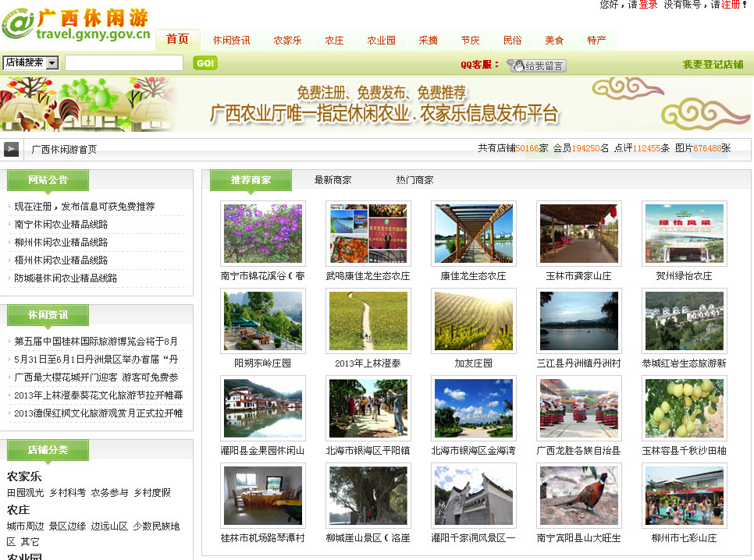Click the 城市周边 subcategory link

pos(26,526)
